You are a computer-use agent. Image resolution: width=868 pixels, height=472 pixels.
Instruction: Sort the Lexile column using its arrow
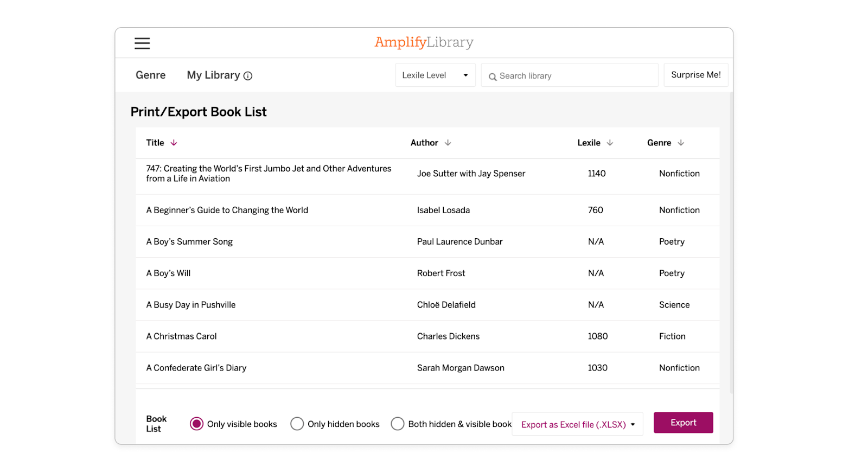click(611, 142)
